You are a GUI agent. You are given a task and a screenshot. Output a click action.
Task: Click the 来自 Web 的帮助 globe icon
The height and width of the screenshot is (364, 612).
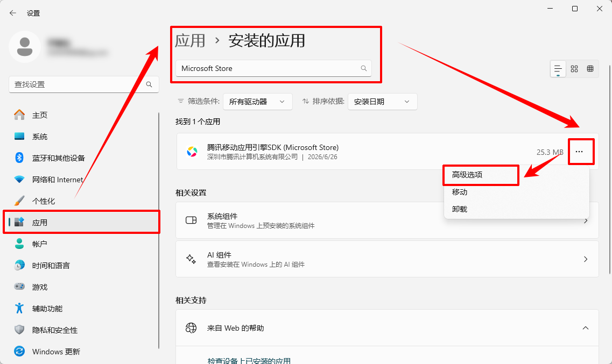tap(191, 328)
